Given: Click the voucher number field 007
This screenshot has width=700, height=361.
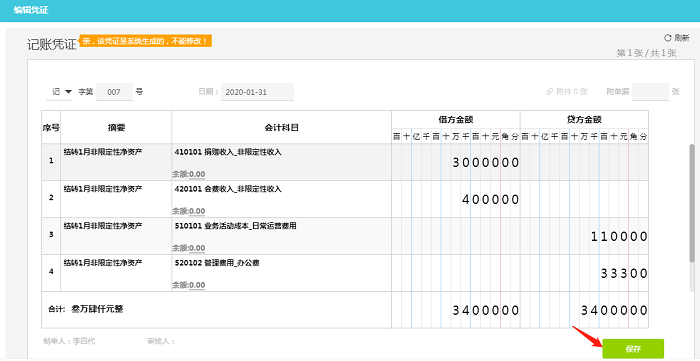Looking at the screenshot, I should coord(114,92).
